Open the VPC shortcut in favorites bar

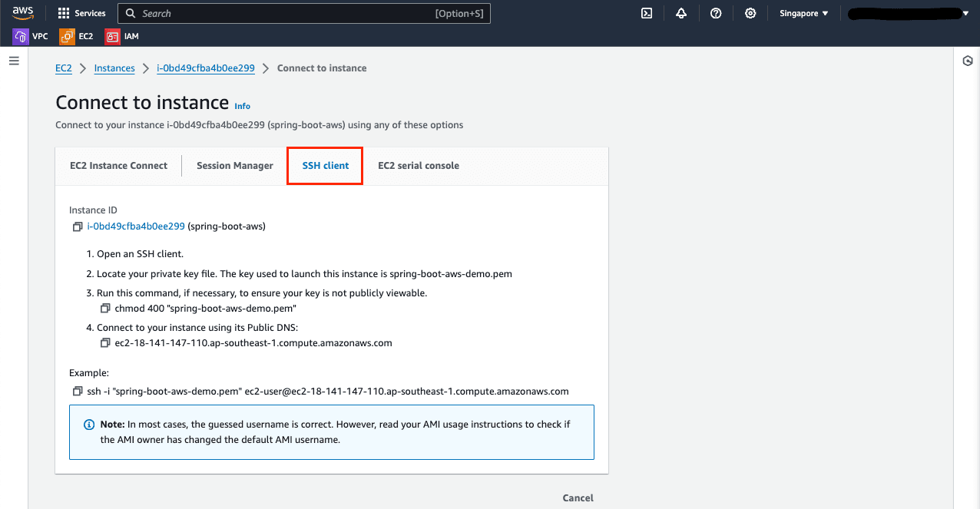(31, 36)
